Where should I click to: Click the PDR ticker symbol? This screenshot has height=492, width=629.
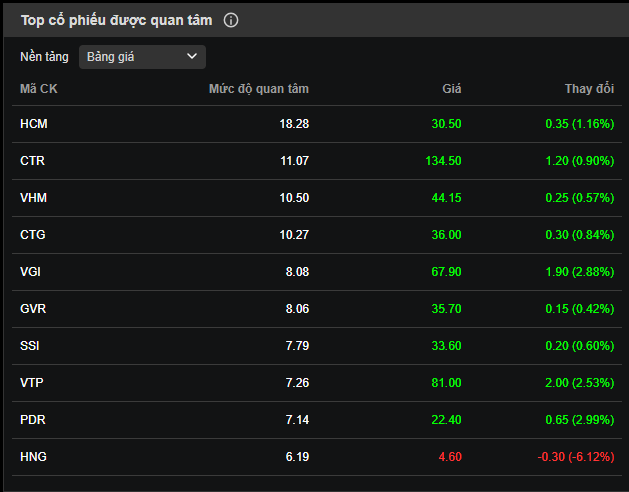tap(33, 419)
